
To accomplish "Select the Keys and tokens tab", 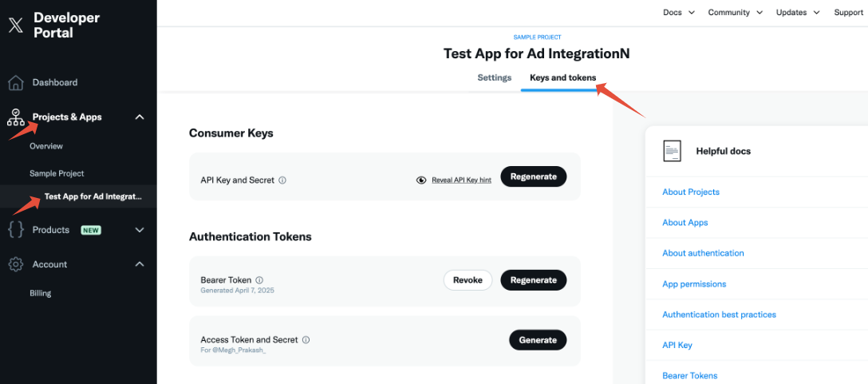I will 563,77.
